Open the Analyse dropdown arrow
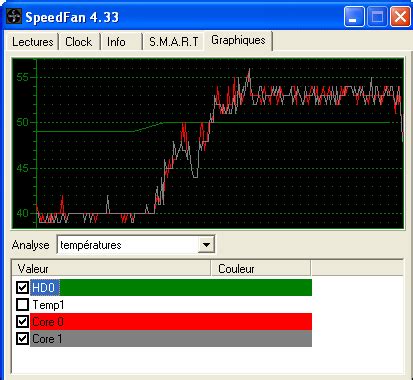Viewport: 413px width, 380px height. point(206,245)
